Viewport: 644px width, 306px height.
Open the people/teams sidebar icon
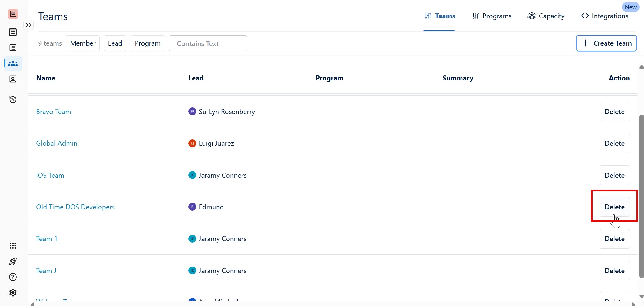pos(13,63)
